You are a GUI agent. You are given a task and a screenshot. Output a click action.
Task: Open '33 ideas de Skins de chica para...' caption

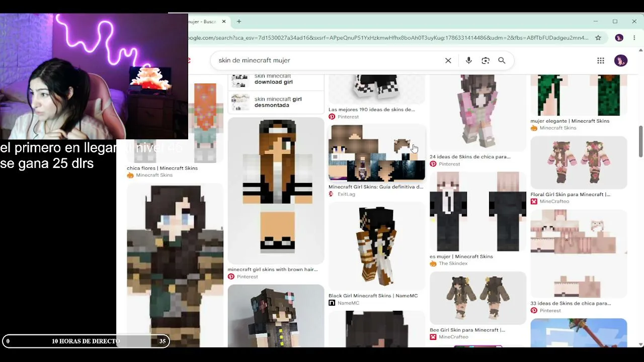[x=571, y=304]
